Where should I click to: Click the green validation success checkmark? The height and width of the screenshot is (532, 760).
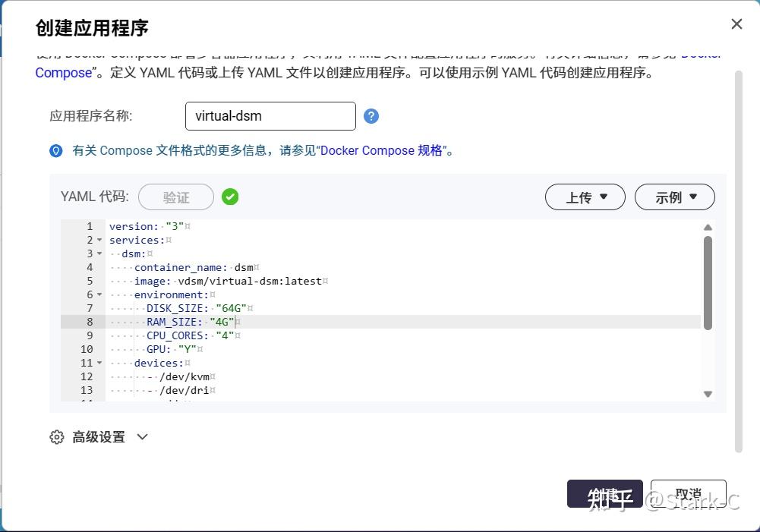(x=230, y=197)
